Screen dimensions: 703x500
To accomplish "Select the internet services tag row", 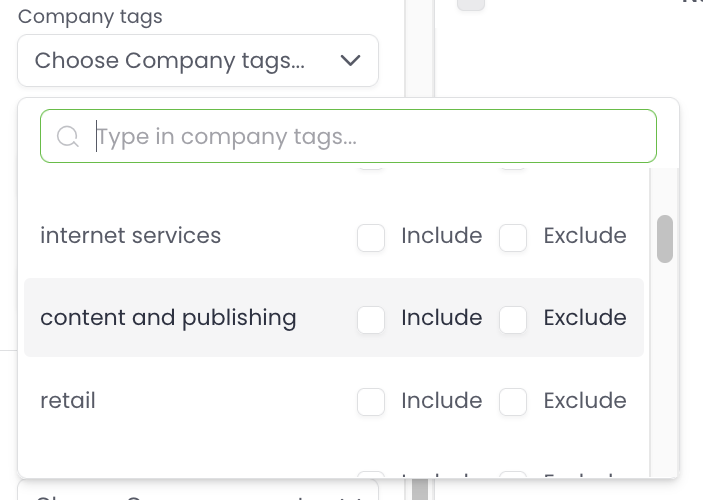I will pos(131,236).
